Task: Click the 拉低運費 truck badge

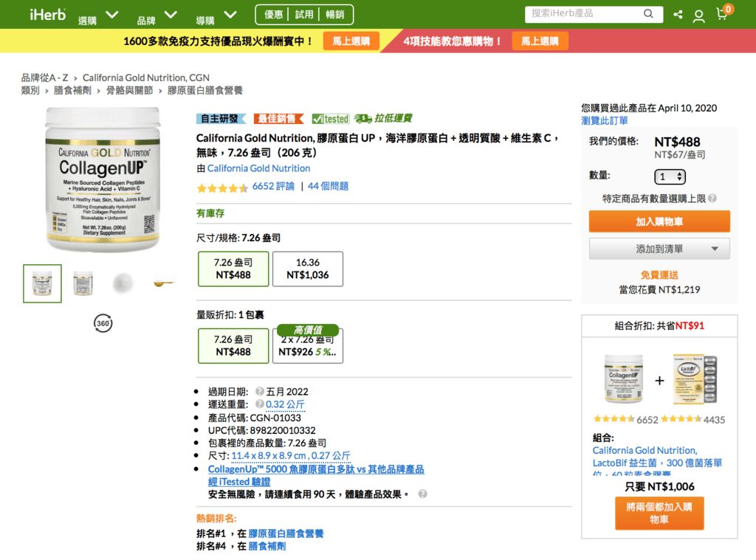Action: [383, 119]
